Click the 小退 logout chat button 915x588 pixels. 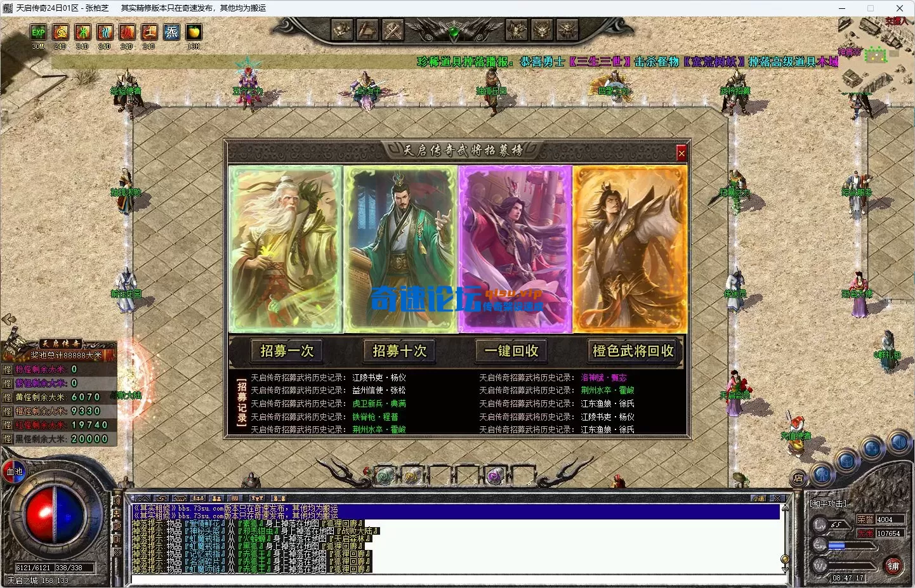tap(759, 499)
